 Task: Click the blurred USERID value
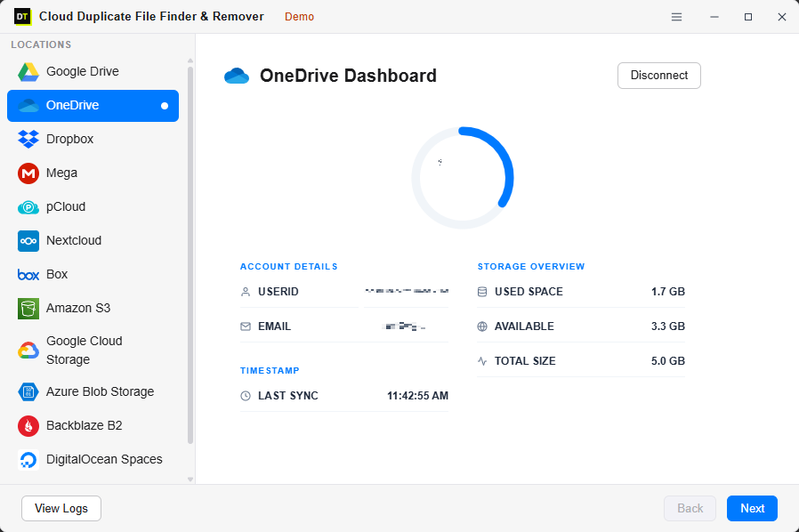point(407,291)
